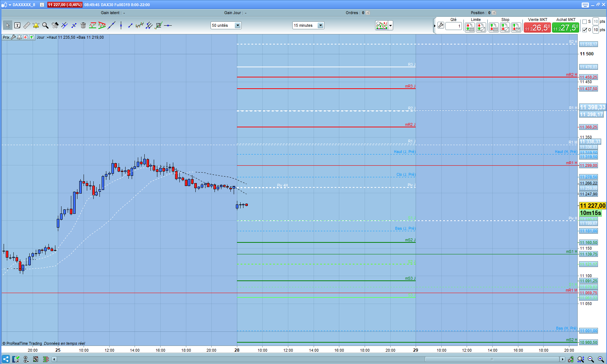Click the Gain latent label

[110, 13]
